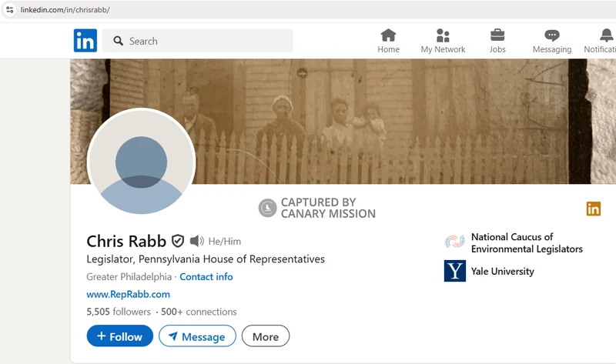616x364 pixels.
Task: Visit the www.RepRabb.com link
Action: [128, 294]
